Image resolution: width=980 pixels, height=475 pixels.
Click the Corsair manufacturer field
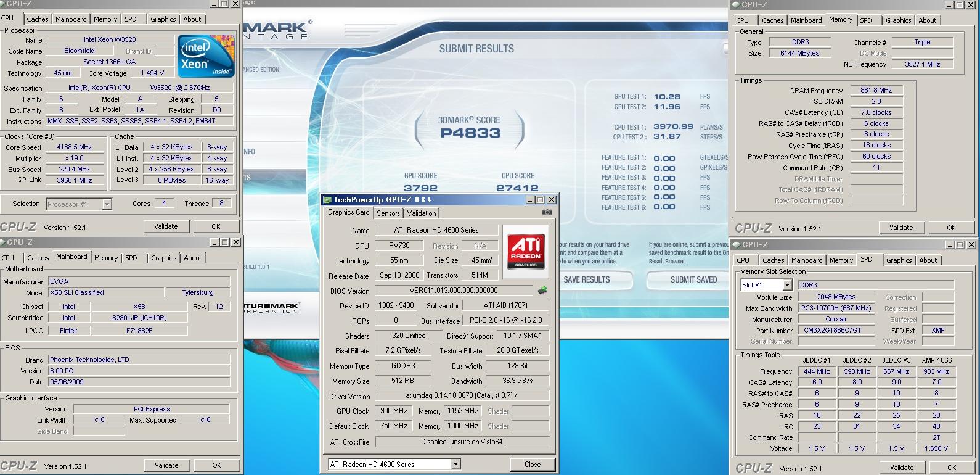[836, 319]
